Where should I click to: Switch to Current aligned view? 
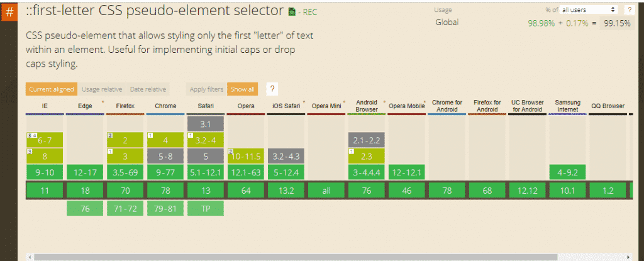tap(52, 89)
